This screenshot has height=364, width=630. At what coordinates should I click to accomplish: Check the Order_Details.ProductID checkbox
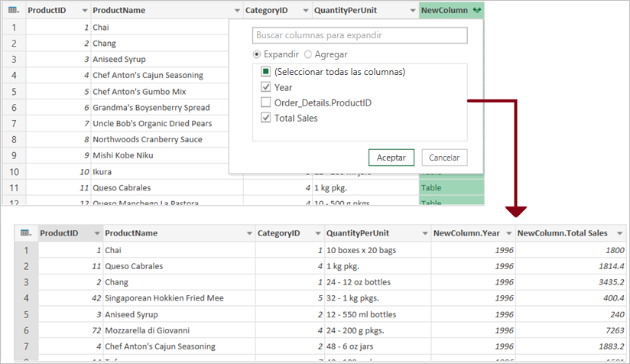coord(265,102)
